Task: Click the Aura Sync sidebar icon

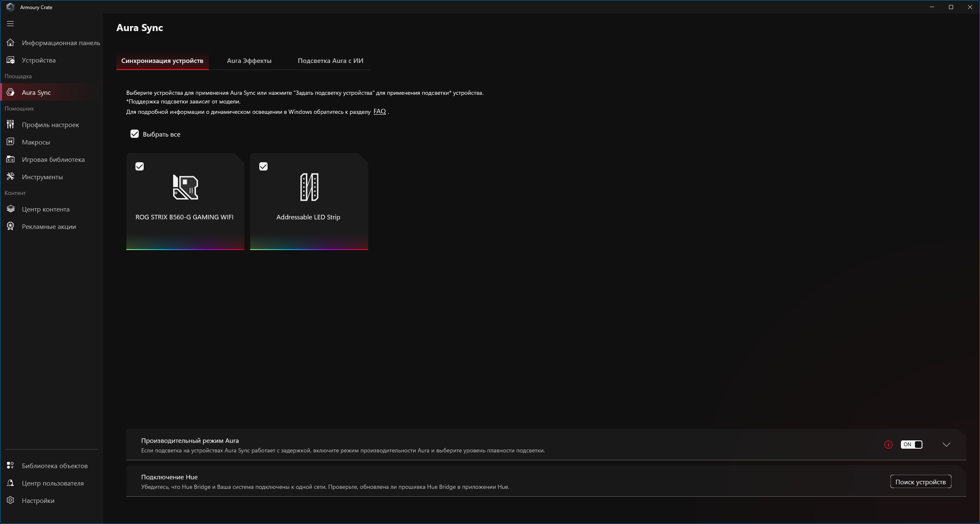Action: 10,92
